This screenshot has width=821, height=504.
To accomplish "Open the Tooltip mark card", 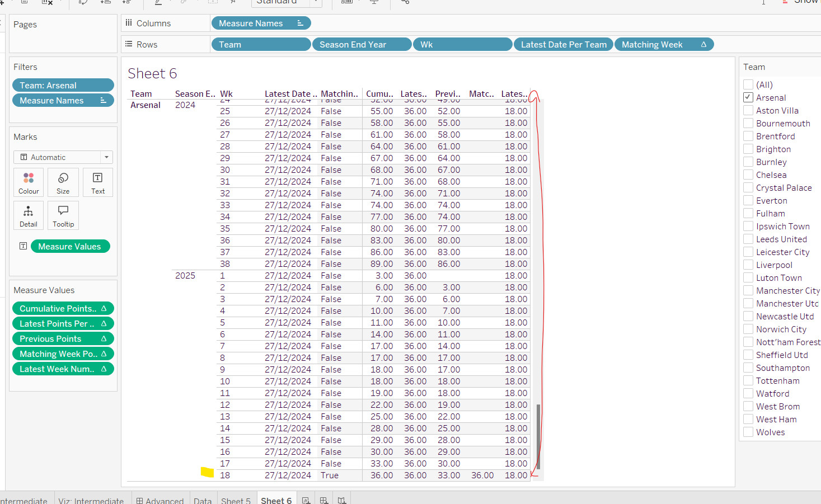I will pyautogui.click(x=63, y=215).
